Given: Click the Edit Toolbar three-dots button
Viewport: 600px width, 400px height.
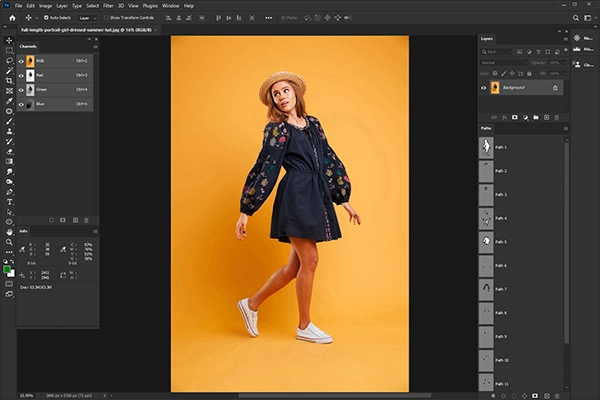Looking at the screenshot, I should click(9, 252).
